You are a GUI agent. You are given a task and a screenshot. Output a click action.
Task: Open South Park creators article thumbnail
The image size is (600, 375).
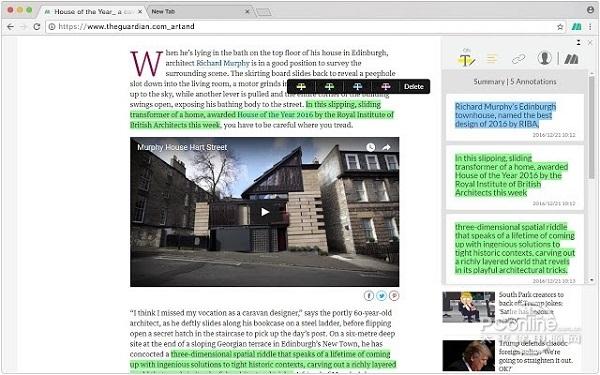pyautogui.click(x=468, y=307)
